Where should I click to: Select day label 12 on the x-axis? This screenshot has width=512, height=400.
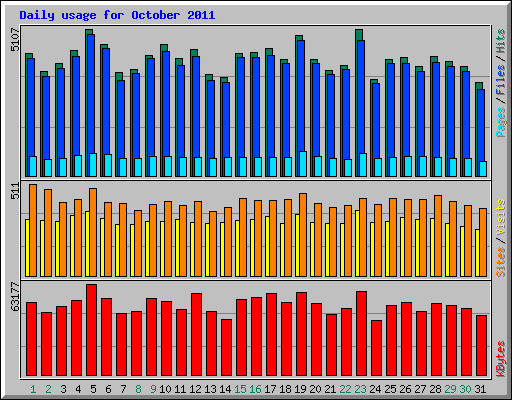195,389
